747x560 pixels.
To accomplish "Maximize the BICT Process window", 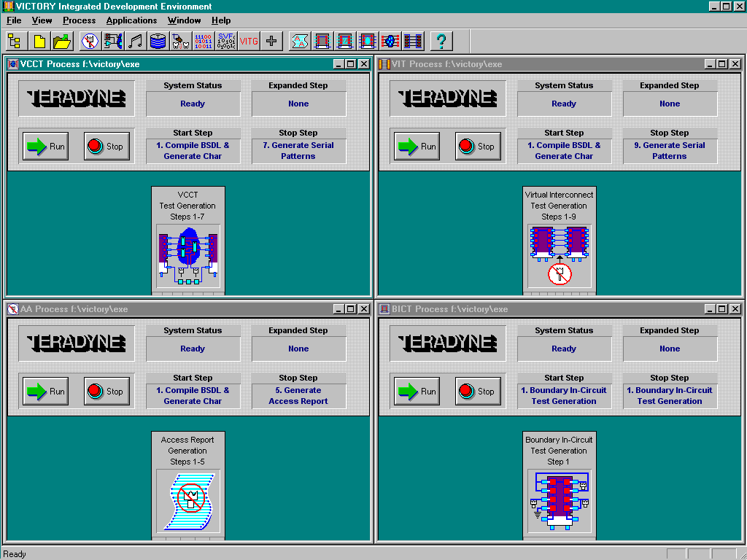I will [722, 309].
